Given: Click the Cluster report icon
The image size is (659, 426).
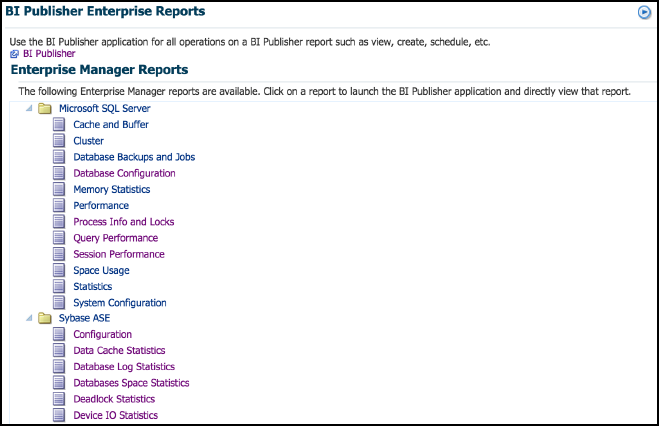Looking at the screenshot, I should [x=59, y=141].
